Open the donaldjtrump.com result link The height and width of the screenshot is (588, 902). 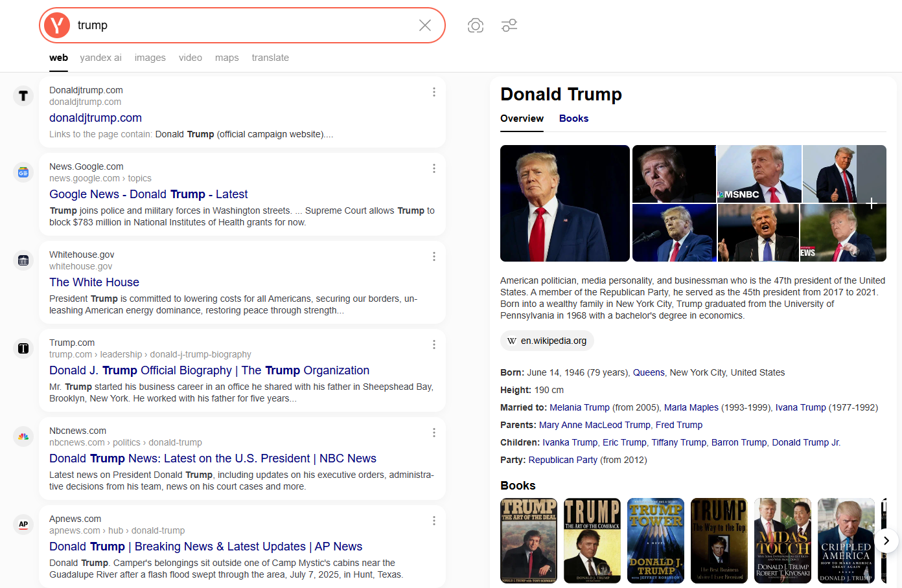click(x=95, y=118)
